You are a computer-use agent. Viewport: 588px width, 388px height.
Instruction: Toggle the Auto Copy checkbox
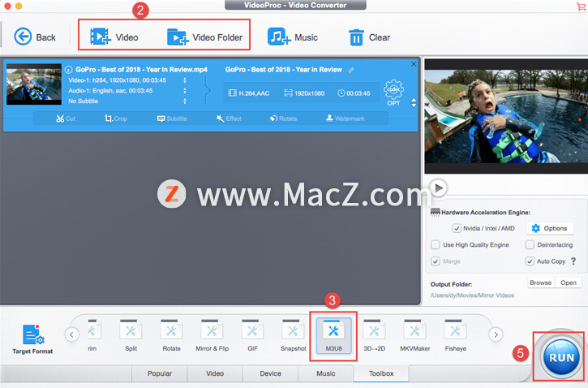[530, 261]
